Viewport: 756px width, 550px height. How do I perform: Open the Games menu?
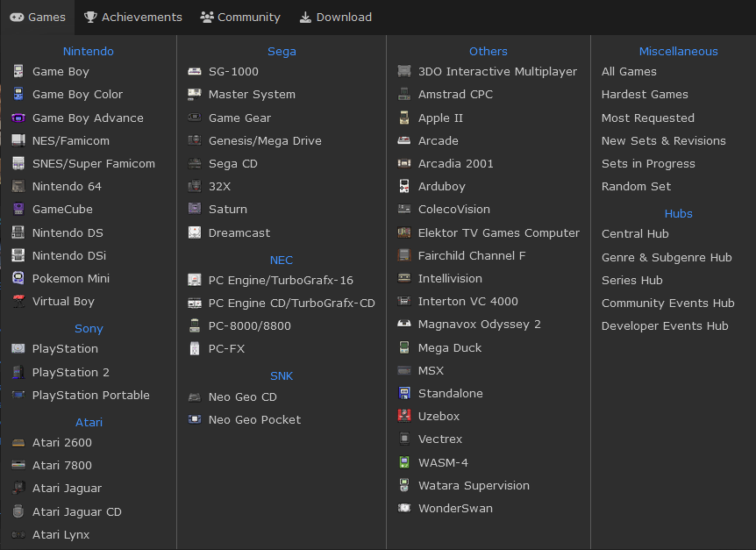(38, 18)
